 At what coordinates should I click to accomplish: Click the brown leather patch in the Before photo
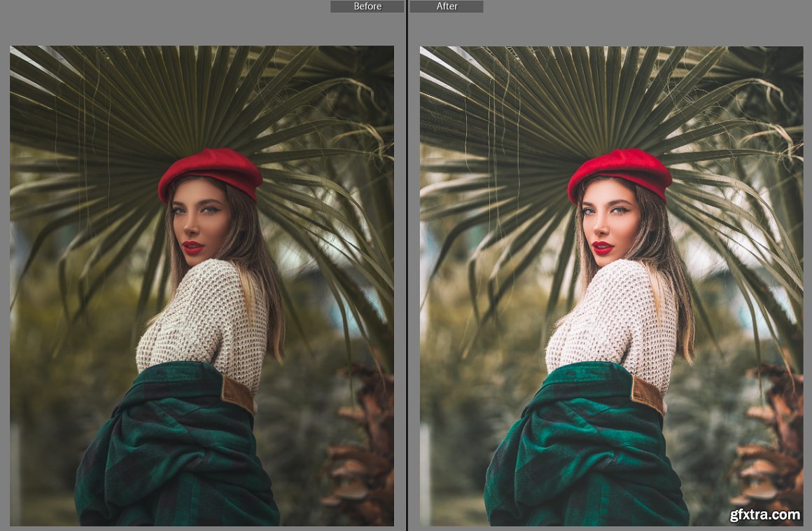pos(238,394)
